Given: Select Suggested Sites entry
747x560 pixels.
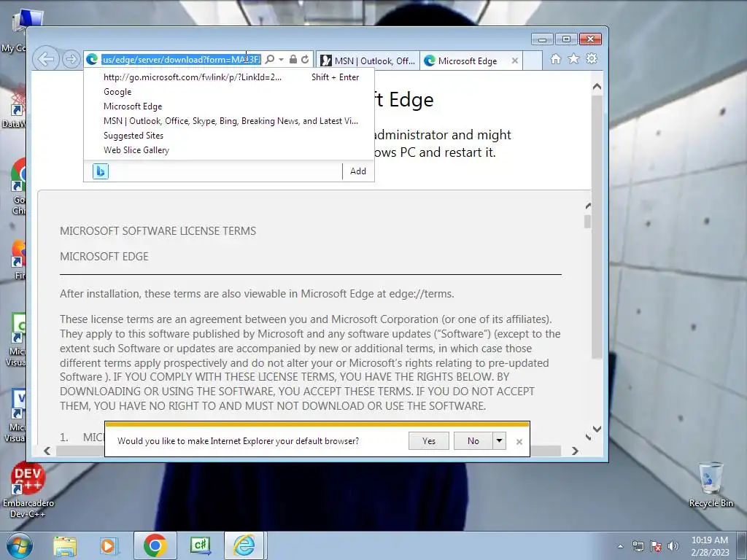Looking at the screenshot, I should click(x=228, y=135).
